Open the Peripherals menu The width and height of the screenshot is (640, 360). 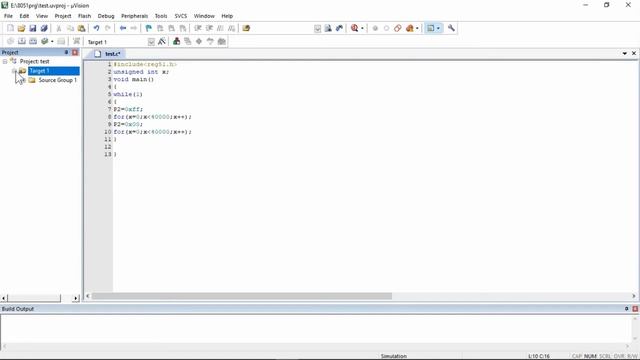[x=134, y=16]
